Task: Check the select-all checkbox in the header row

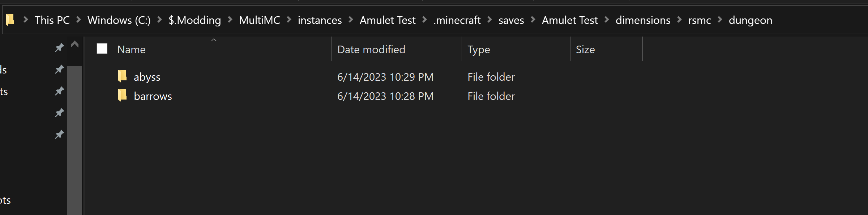Action: click(x=101, y=48)
